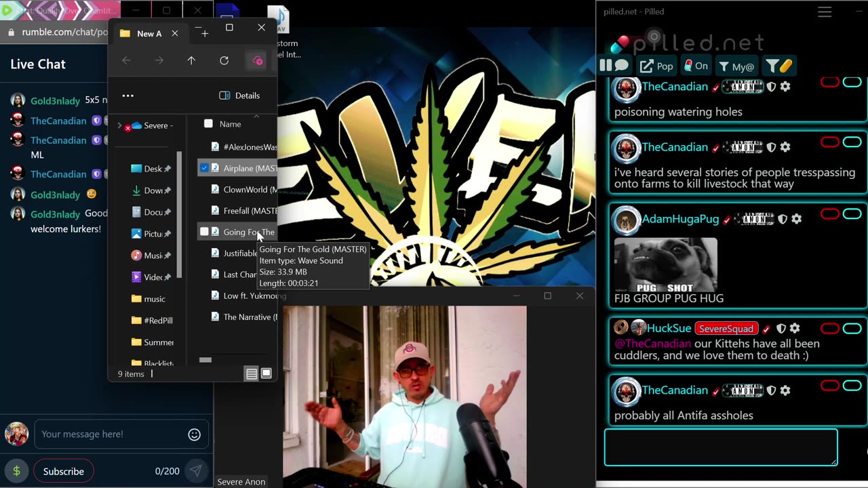The image size is (868, 488).
Task: Close the 'New A' Explorer tab
Action: pyautogui.click(x=174, y=33)
